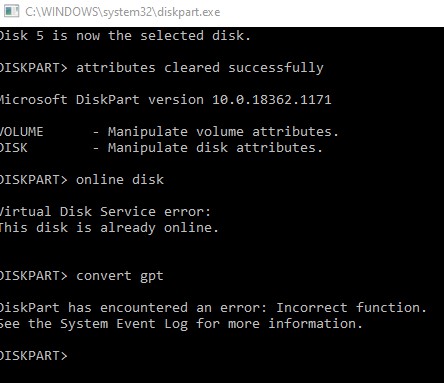Click the DISKPART> prompt before 'convert gpt'
The height and width of the screenshot is (383, 444).
click(34, 276)
